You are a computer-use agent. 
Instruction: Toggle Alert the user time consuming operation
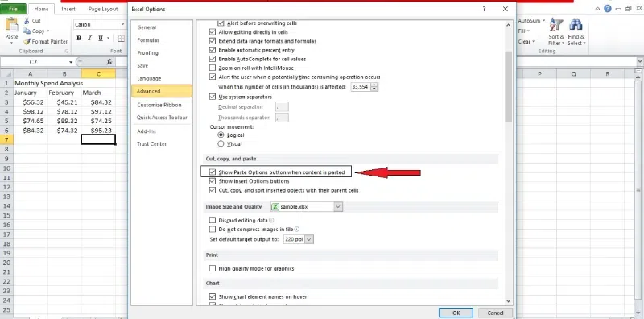pos(213,77)
